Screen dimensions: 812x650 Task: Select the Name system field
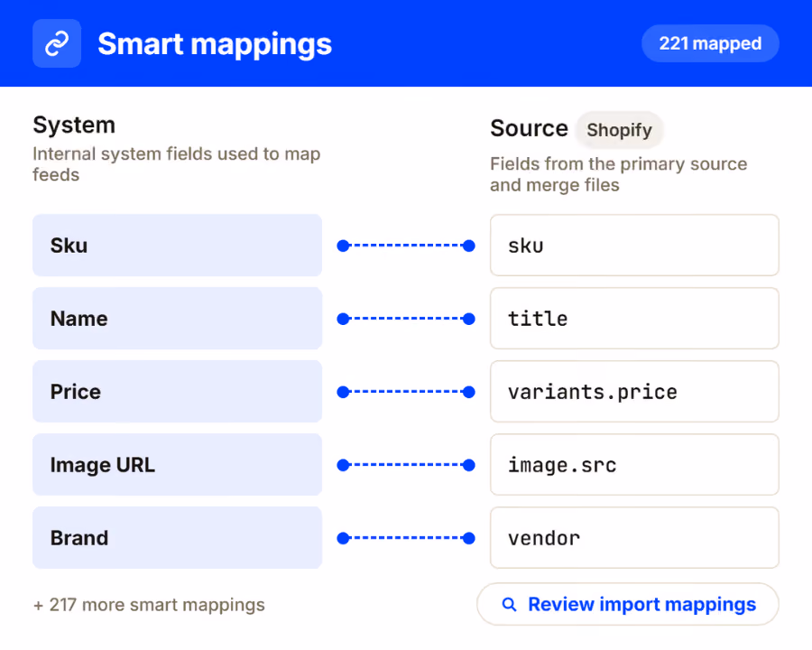177,319
